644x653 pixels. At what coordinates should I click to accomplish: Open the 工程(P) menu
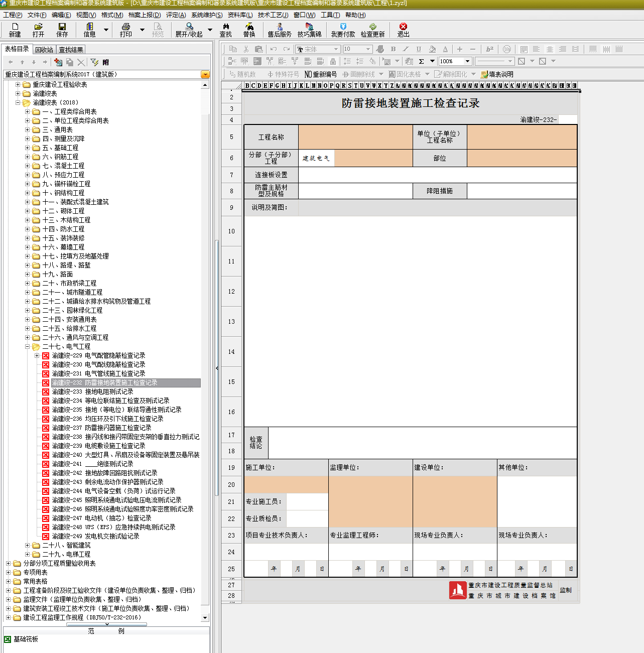coord(13,15)
